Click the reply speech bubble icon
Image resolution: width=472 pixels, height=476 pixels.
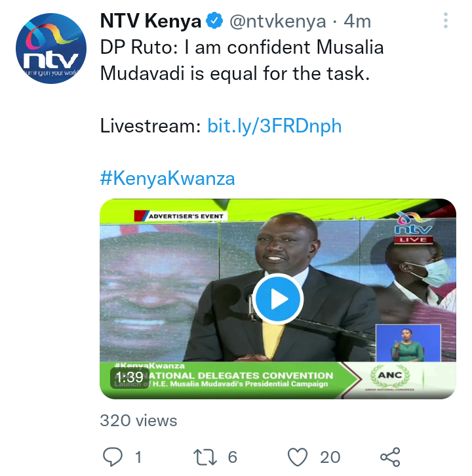click(113, 456)
